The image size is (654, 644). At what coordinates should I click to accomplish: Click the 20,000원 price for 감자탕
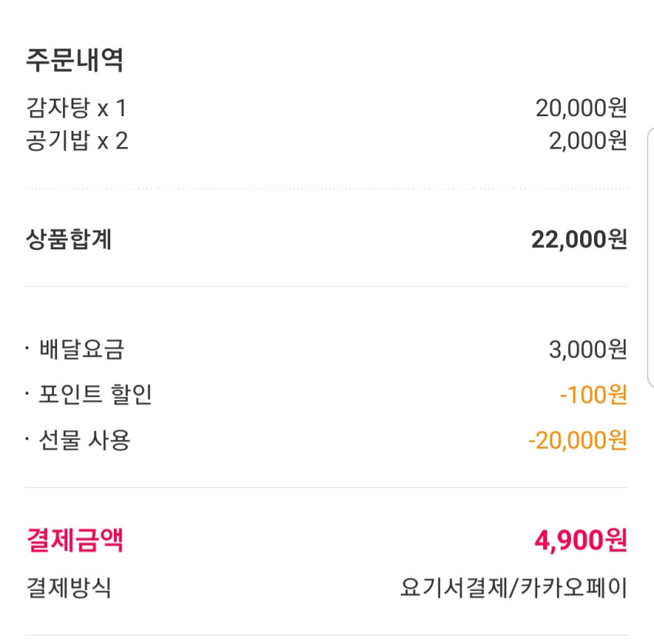click(x=581, y=108)
